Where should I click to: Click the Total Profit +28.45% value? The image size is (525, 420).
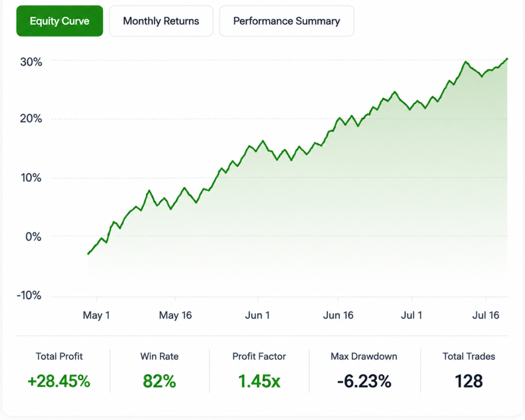[59, 381]
